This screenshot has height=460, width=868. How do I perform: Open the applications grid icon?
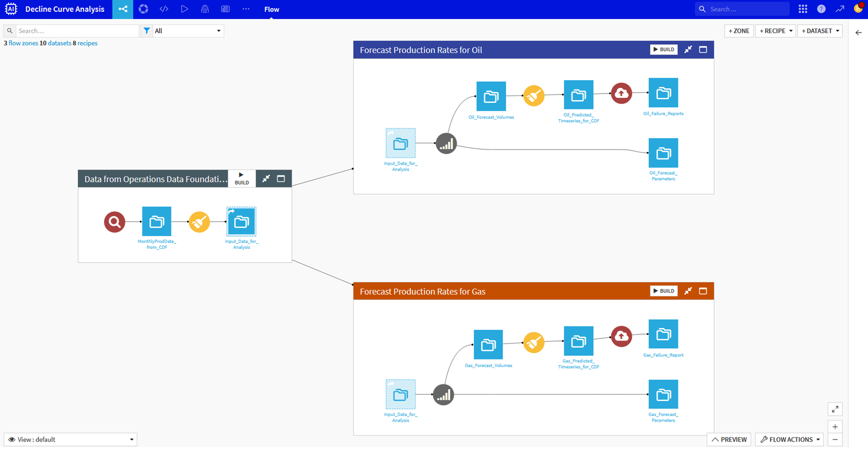pos(803,9)
